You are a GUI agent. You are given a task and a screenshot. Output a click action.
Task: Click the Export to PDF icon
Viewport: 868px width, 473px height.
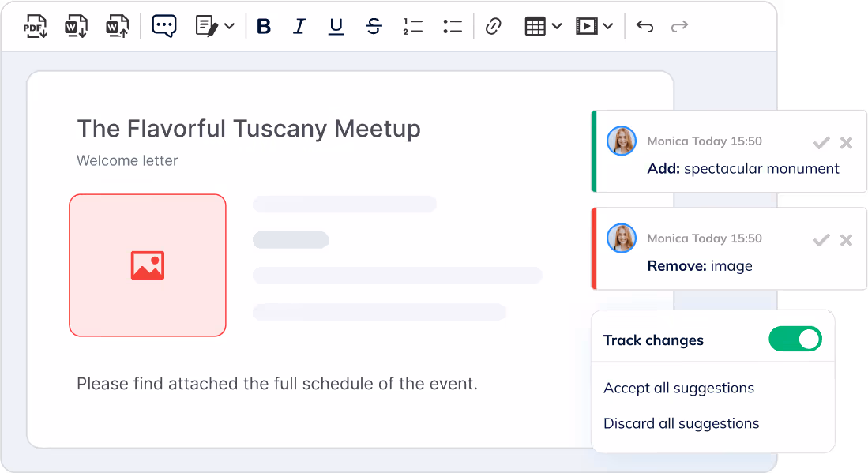(36, 26)
